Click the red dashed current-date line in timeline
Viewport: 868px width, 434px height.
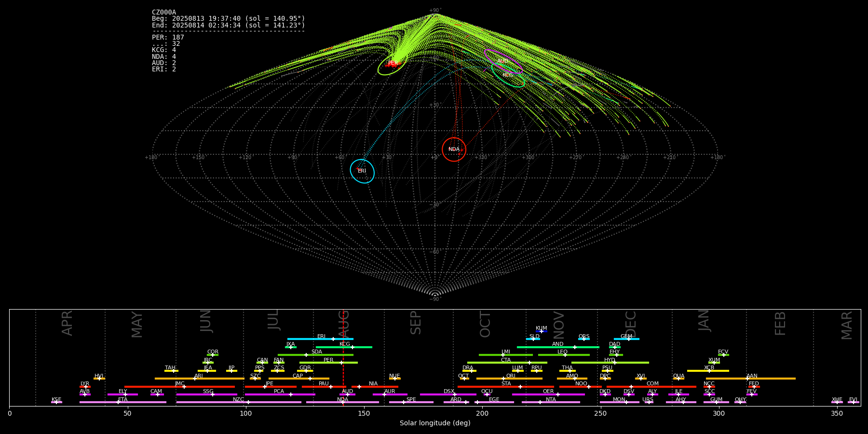point(343,357)
